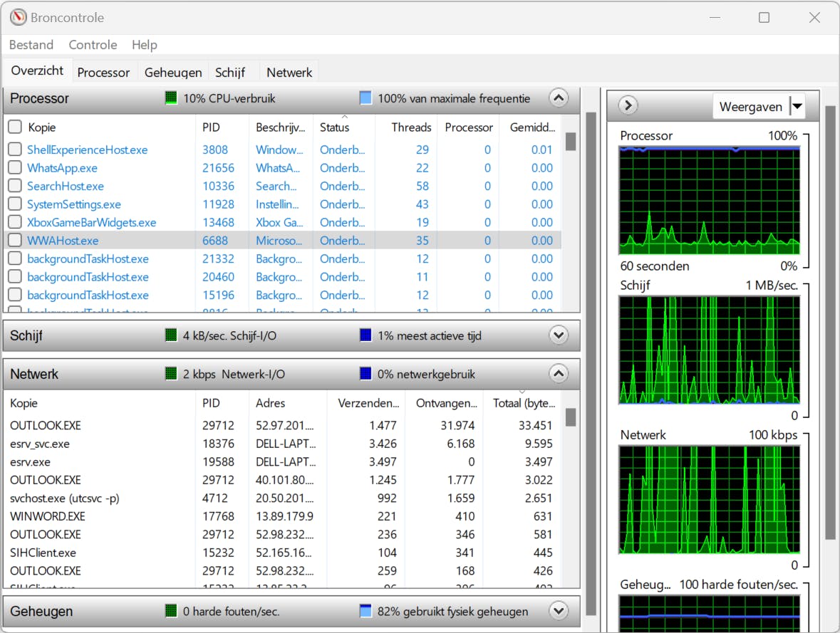
Task: Click the green Netwerk-I/O indicator icon
Action: tap(171, 374)
